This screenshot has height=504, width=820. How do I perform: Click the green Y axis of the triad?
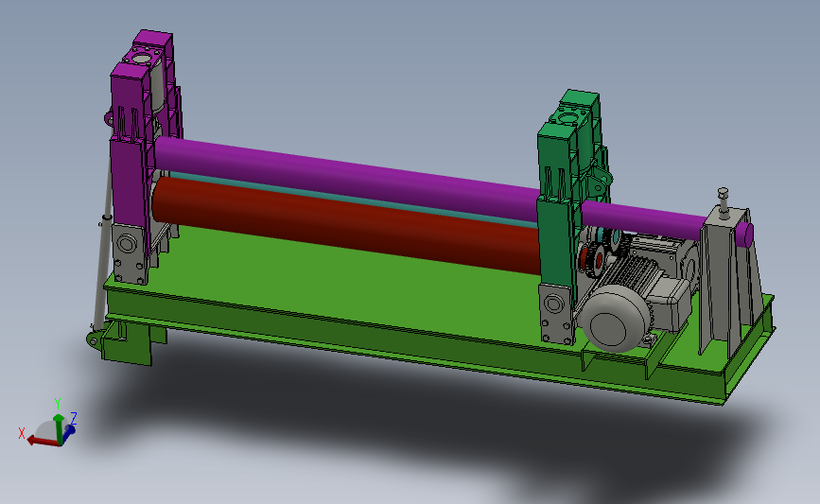(59, 428)
